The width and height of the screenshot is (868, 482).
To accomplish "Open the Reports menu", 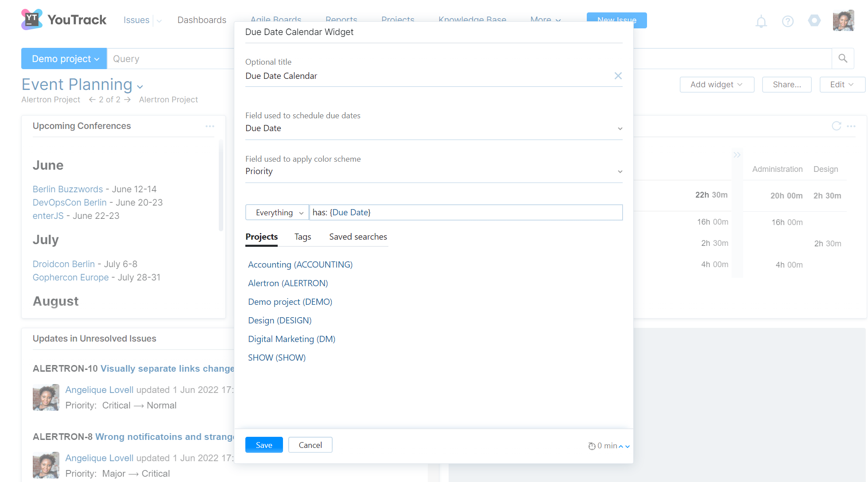I will (341, 20).
